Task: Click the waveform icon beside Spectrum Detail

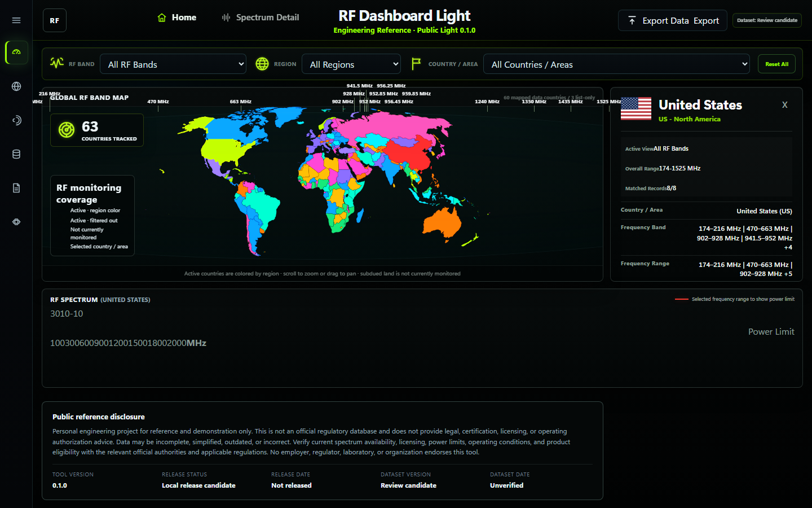Action: point(226,17)
